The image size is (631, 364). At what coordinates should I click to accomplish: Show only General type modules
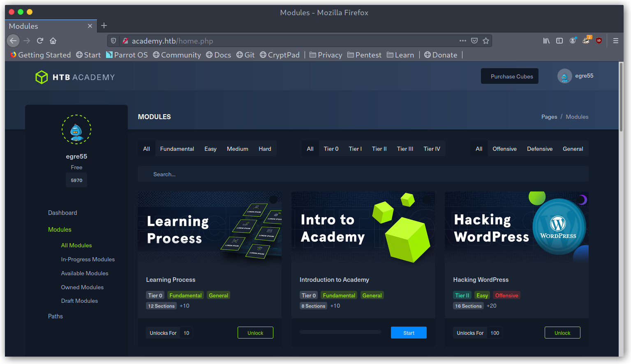click(573, 149)
